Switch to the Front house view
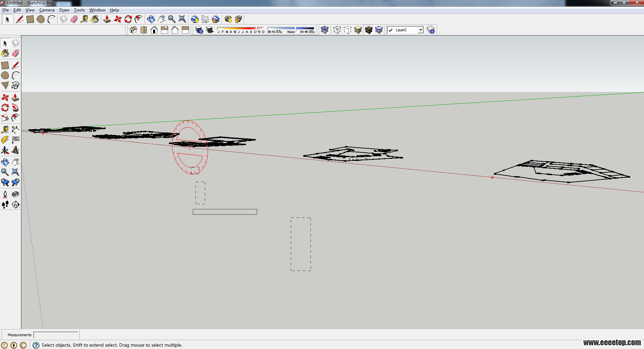Viewport: 644px width, 349px height. pos(154,30)
